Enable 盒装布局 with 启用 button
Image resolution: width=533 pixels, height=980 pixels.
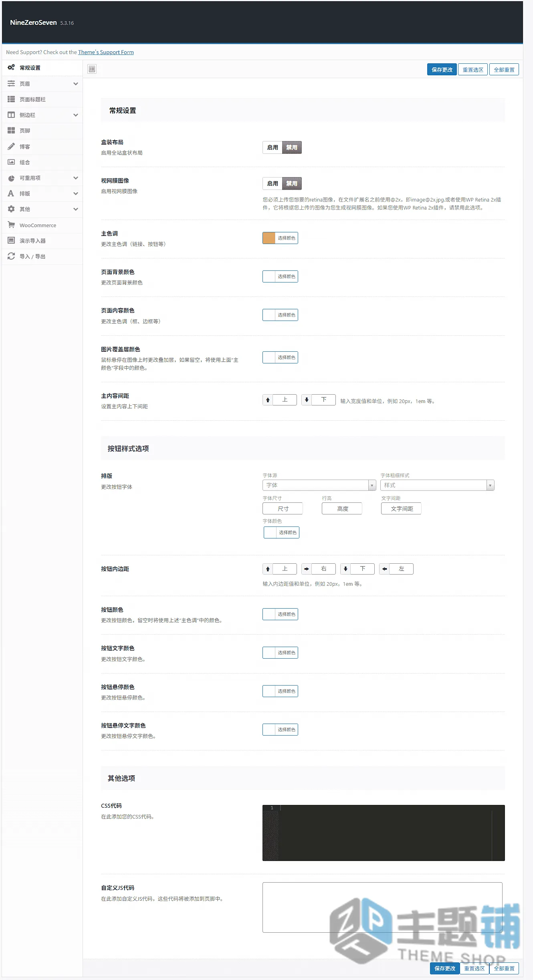tap(273, 147)
